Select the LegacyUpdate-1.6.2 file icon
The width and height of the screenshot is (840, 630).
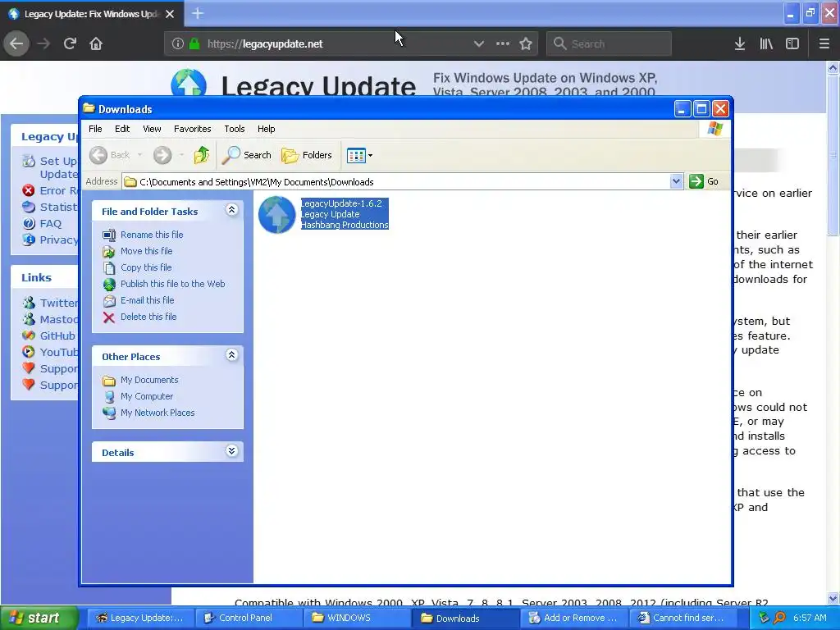pyautogui.click(x=277, y=214)
